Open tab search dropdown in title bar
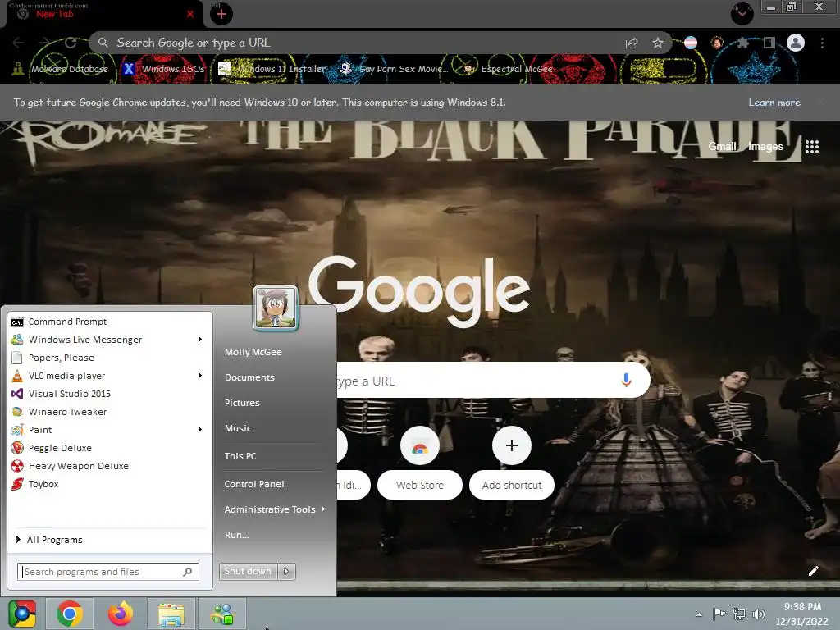The image size is (840, 630). [742, 13]
